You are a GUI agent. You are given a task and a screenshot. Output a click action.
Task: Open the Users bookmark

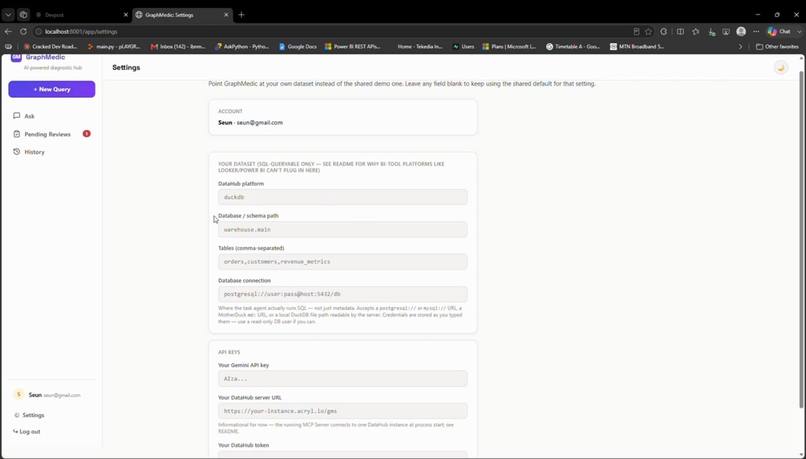click(463, 46)
